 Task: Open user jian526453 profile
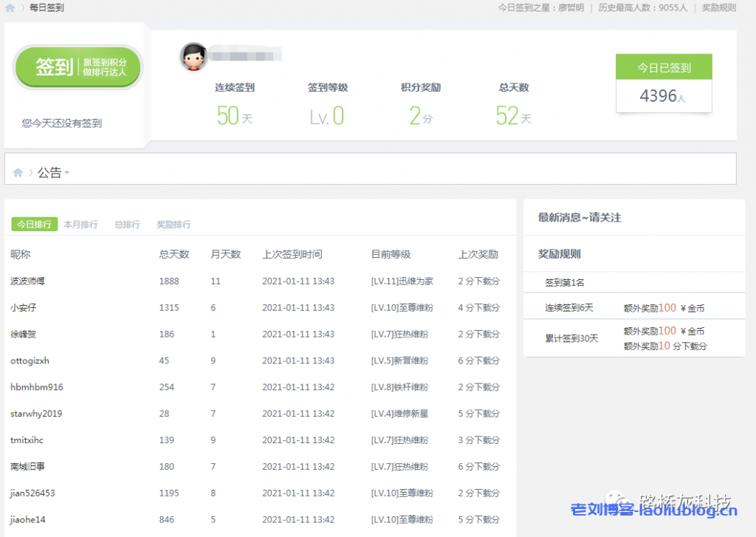point(32,493)
